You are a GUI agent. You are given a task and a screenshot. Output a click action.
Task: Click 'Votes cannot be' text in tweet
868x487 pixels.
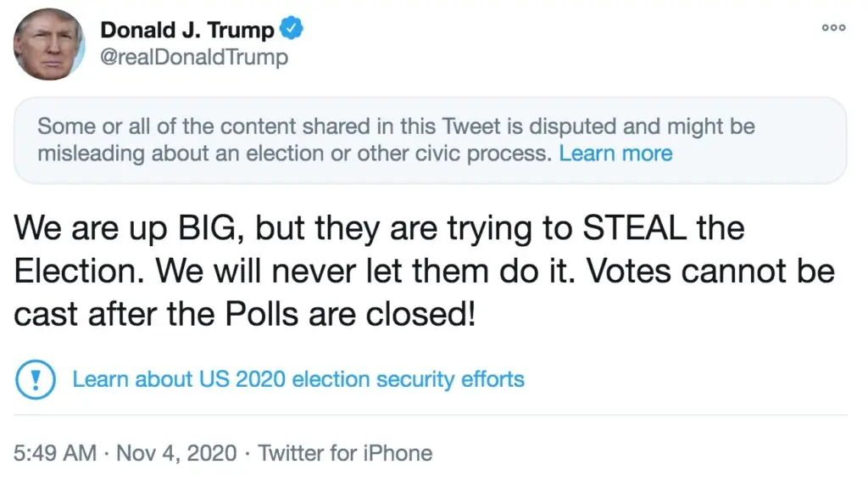[x=710, y=272]
